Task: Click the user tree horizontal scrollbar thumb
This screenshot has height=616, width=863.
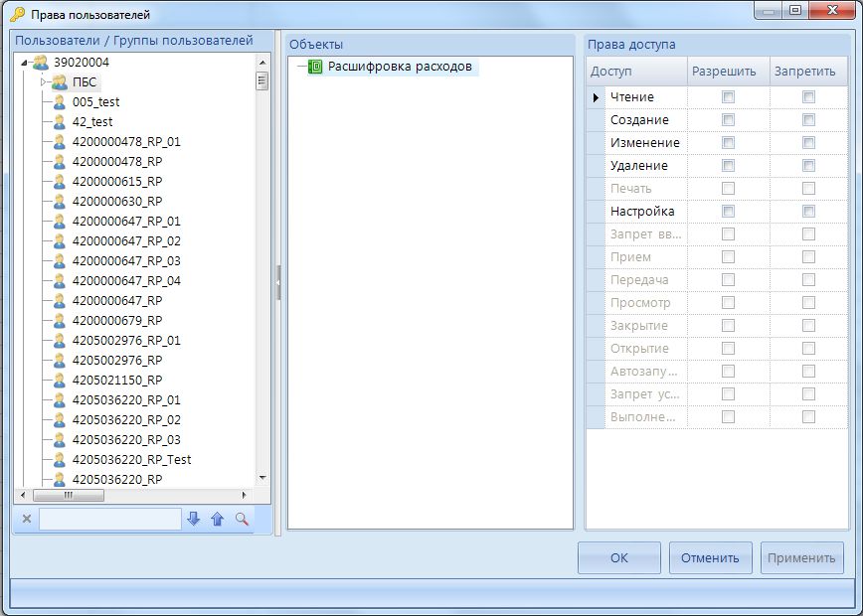Action: pos(68,495)
